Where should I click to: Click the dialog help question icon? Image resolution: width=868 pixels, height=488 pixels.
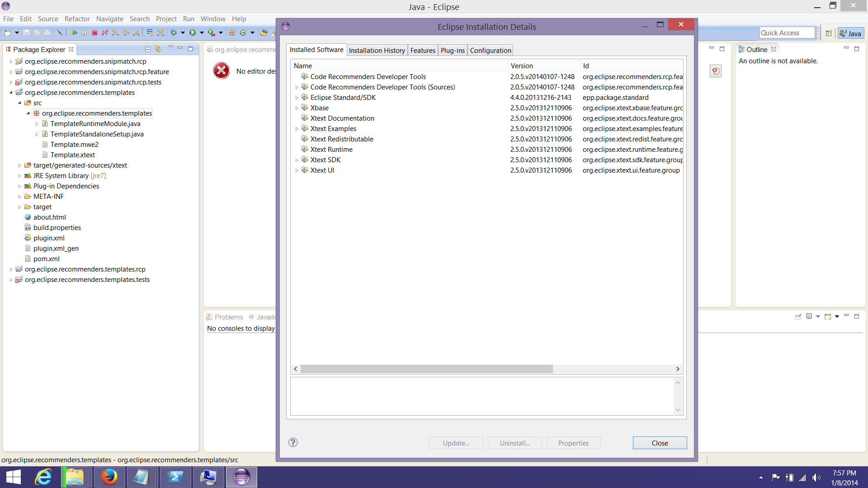pos(293,442)
